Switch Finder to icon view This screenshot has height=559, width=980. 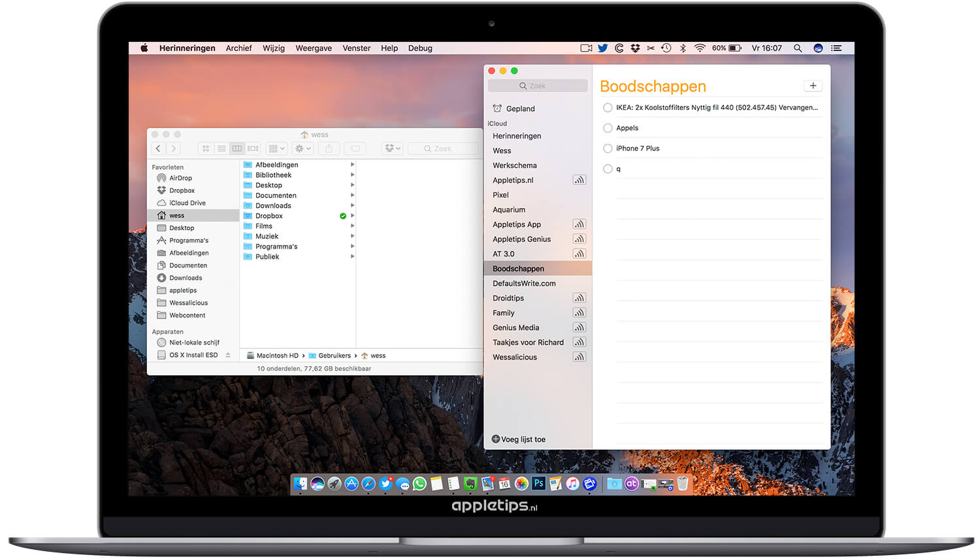coord(206,148)
